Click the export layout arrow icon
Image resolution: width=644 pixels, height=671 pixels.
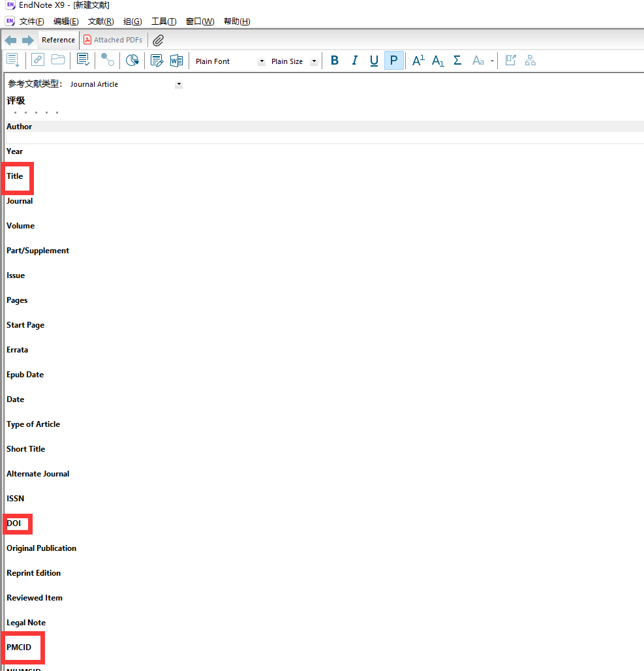[x=510, y=60]
